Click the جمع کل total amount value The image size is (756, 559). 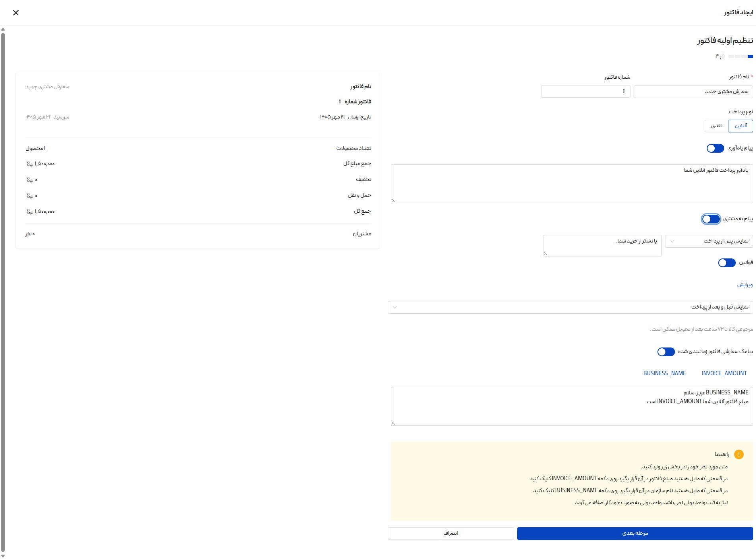(41, 212)
